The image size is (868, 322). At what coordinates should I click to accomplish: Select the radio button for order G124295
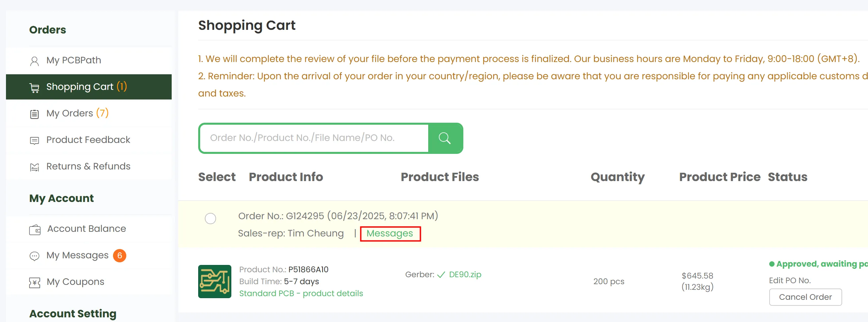click(210, 219)
